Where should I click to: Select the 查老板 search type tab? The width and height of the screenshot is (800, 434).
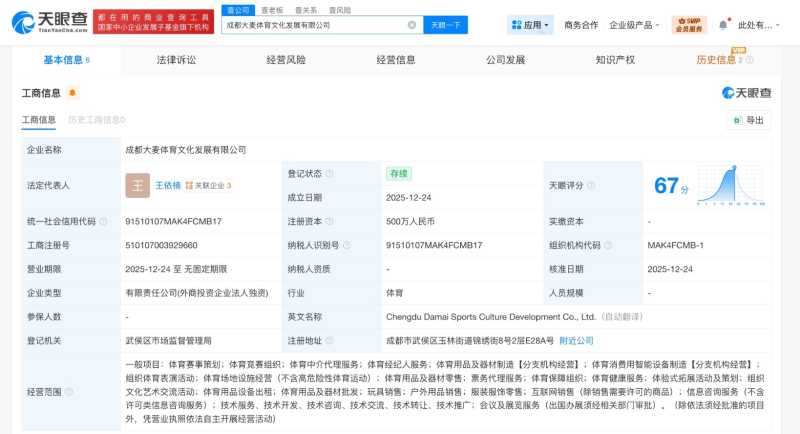272,10
